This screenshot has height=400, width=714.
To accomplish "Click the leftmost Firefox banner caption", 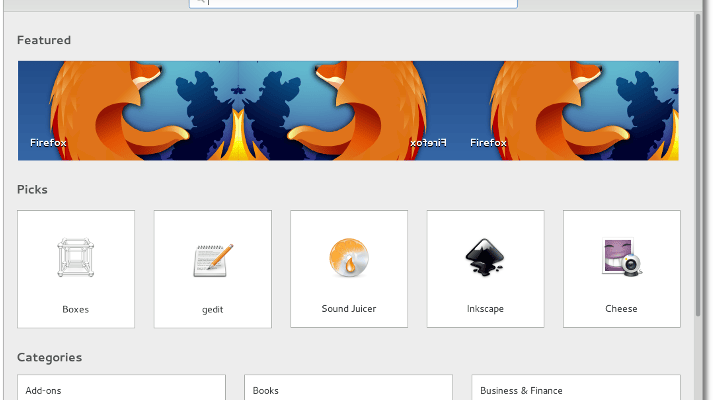I will pos(48,143).
